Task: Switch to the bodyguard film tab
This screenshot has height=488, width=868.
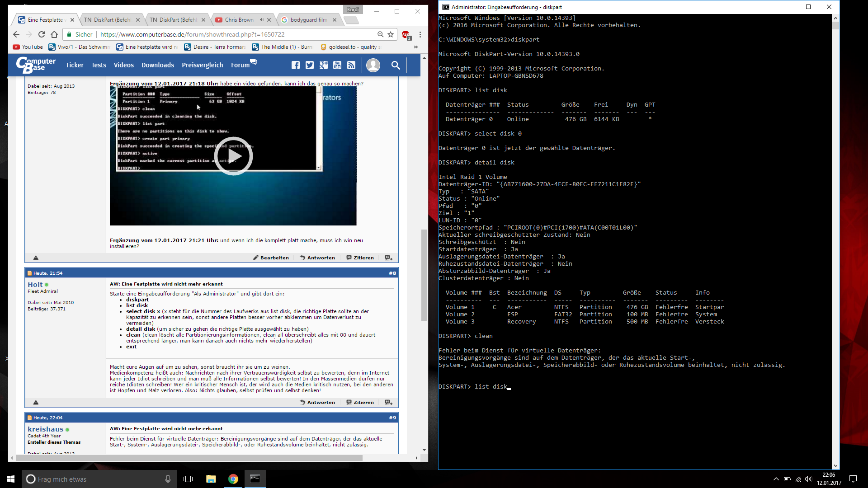Action: point(308,20)
